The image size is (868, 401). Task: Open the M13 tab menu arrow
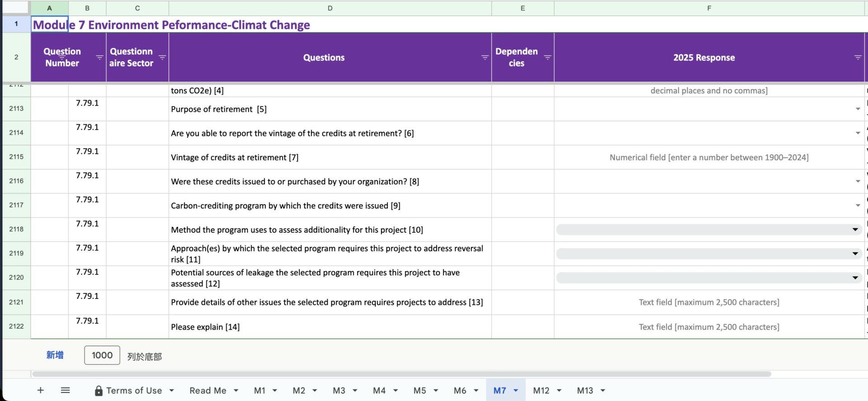[x=603, y=391]
